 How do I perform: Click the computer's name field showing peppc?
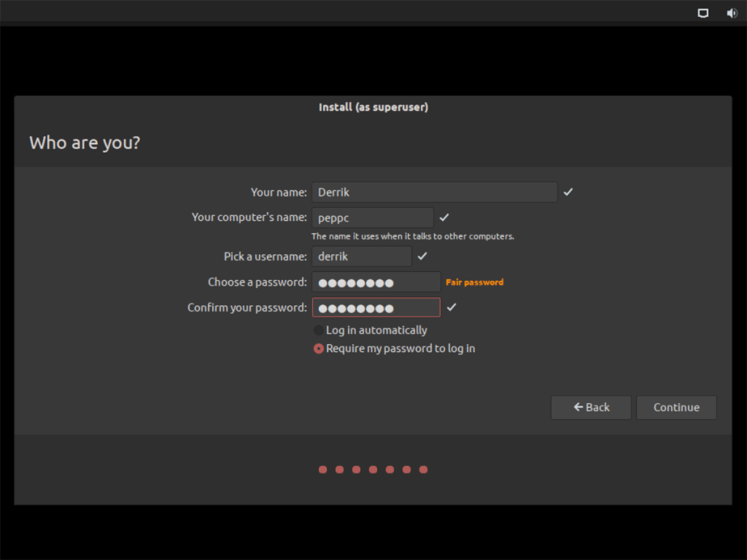click(x=372, y=218)
